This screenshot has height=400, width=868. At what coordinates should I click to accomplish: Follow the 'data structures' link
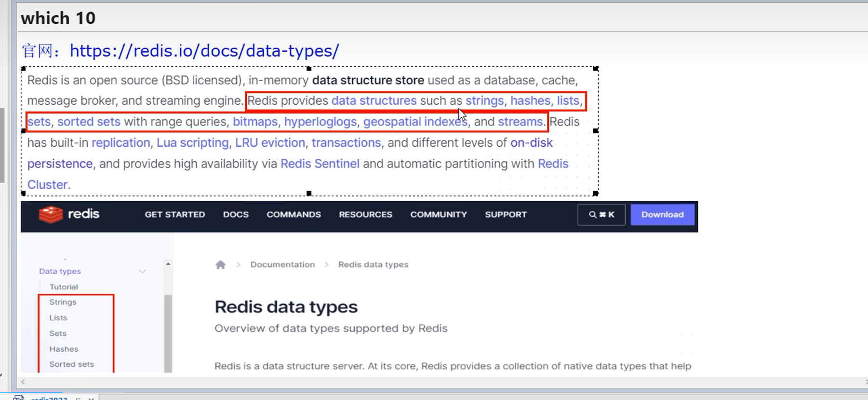pyautogui.click(x=374, y=101)
